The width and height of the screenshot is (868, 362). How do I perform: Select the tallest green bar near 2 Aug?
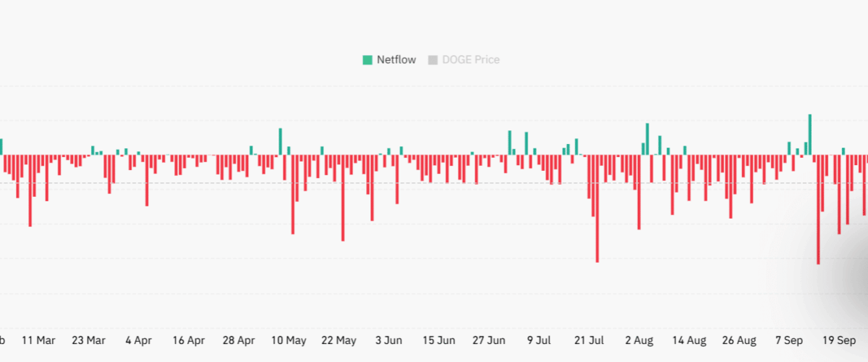(x=647, y=139)
